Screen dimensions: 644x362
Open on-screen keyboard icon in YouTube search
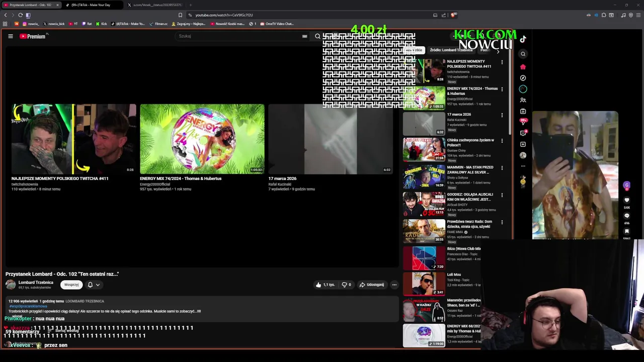(x=304, y=36)
